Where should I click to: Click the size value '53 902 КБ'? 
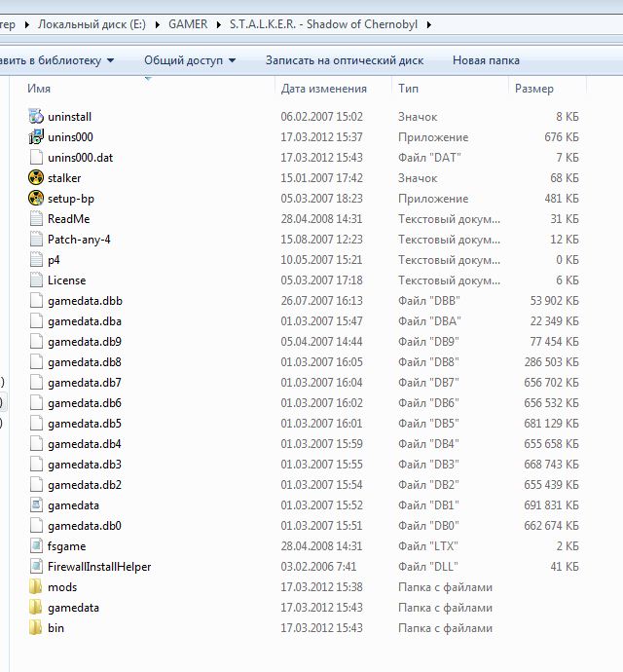[555, 301]
